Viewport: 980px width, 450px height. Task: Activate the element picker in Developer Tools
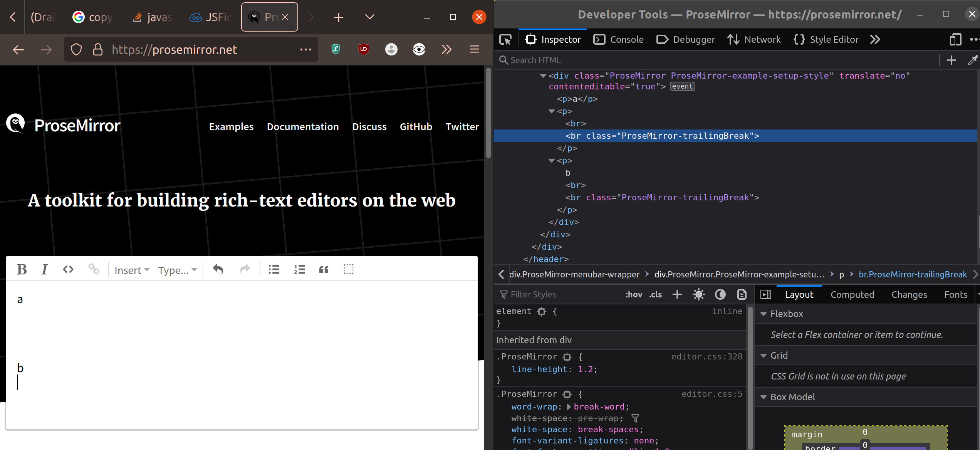(505, 39)
